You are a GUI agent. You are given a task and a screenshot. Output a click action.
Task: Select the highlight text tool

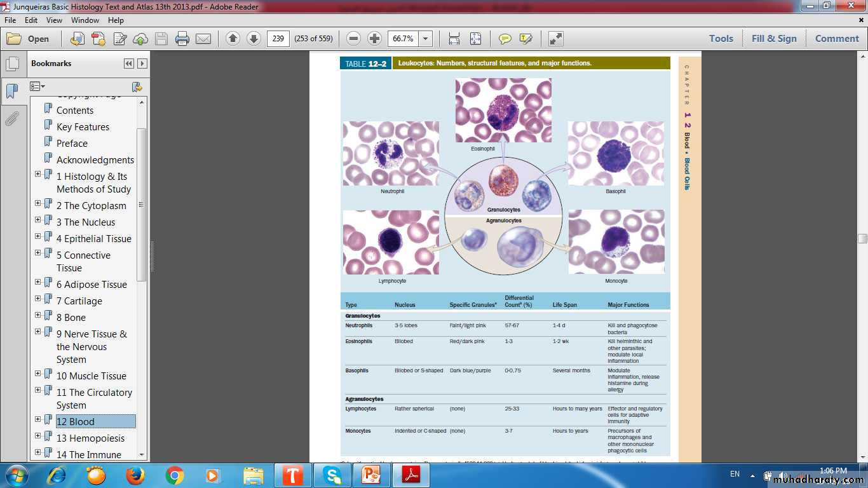point(526,39)
